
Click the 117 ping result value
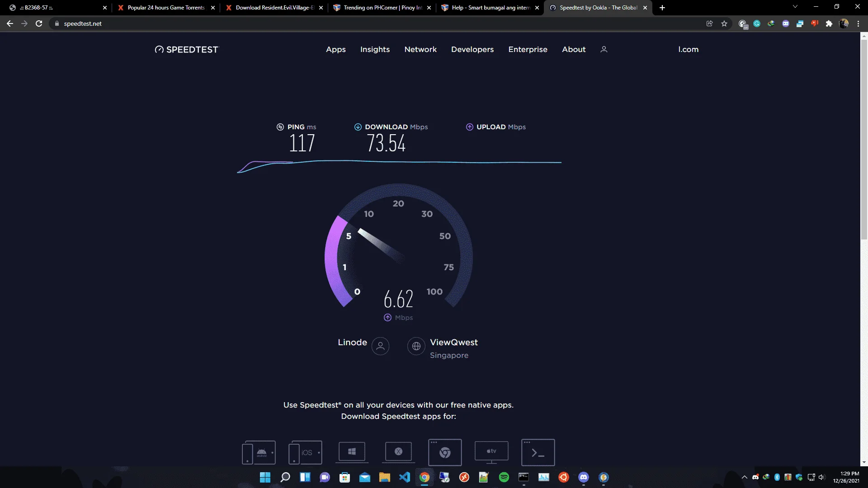tap(302, 143)
